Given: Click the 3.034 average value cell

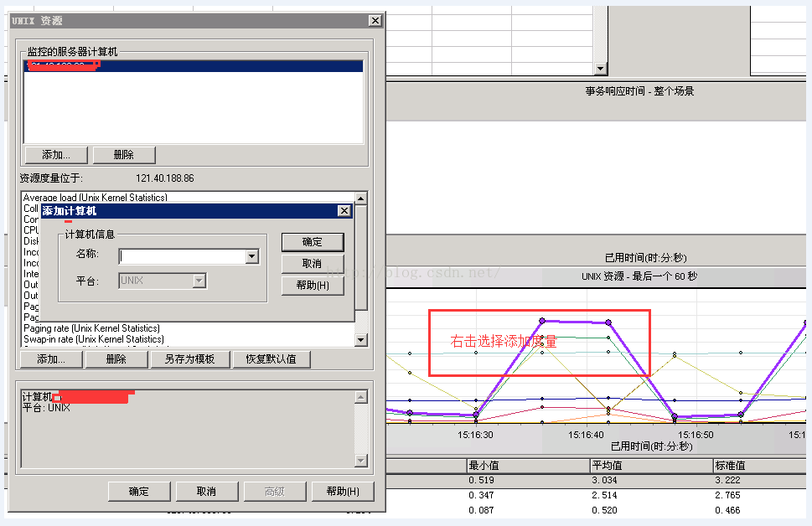Looking at the screenshot, I should [x=604, y=481].
